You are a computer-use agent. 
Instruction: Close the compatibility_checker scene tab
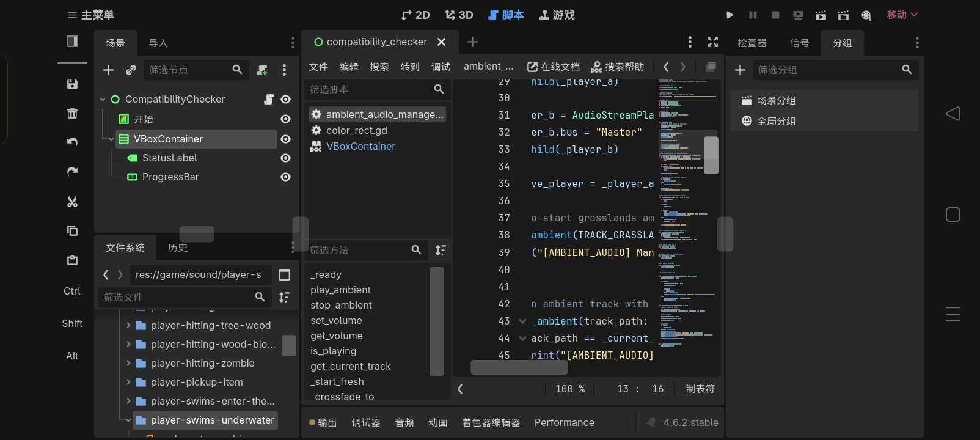tap(442, 42)
